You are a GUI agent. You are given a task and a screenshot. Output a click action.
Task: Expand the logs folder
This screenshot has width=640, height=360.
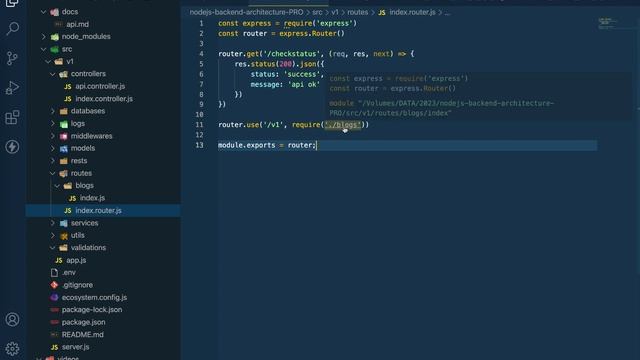(x=53, y=123)
